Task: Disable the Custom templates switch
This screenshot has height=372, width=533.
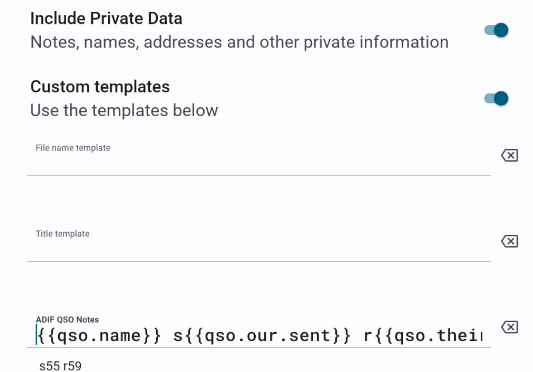Action: (x=496, y=99)
